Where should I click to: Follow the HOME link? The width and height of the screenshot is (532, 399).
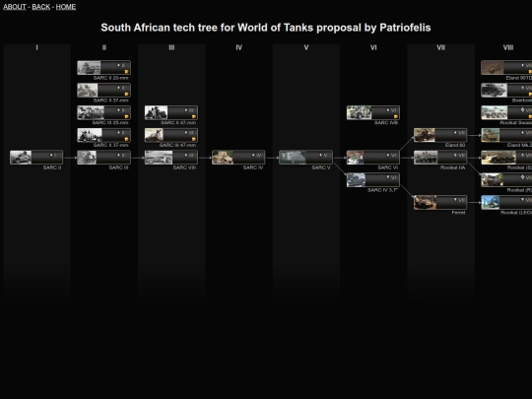pos(66,7)
